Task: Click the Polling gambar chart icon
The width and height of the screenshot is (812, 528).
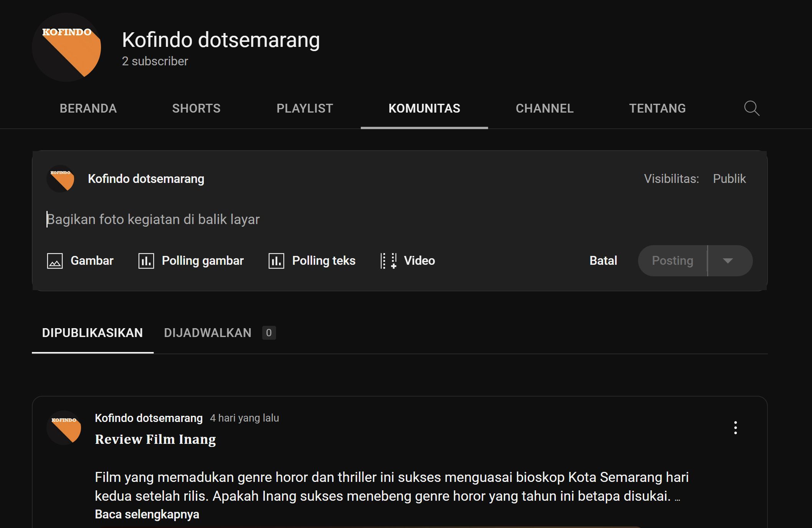Action: [x=146, y=261]
